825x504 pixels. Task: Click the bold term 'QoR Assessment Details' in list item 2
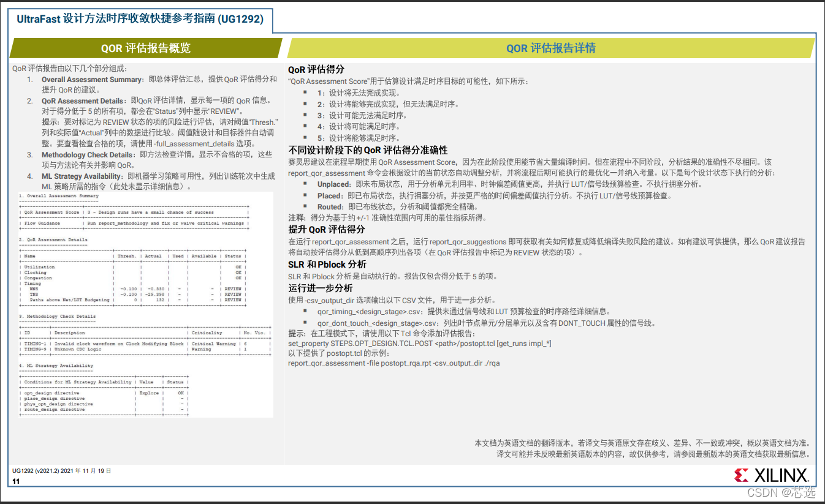coord(84,101)
